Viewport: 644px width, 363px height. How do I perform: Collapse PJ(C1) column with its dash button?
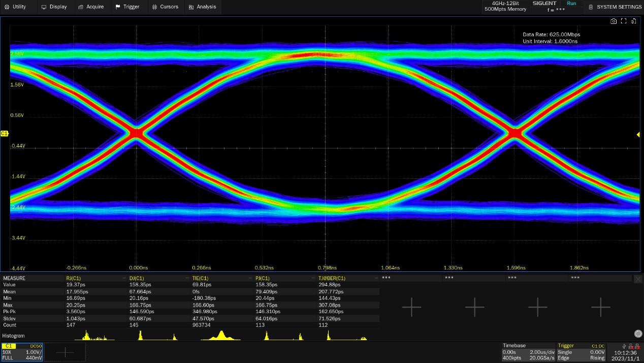coord(313,279)
